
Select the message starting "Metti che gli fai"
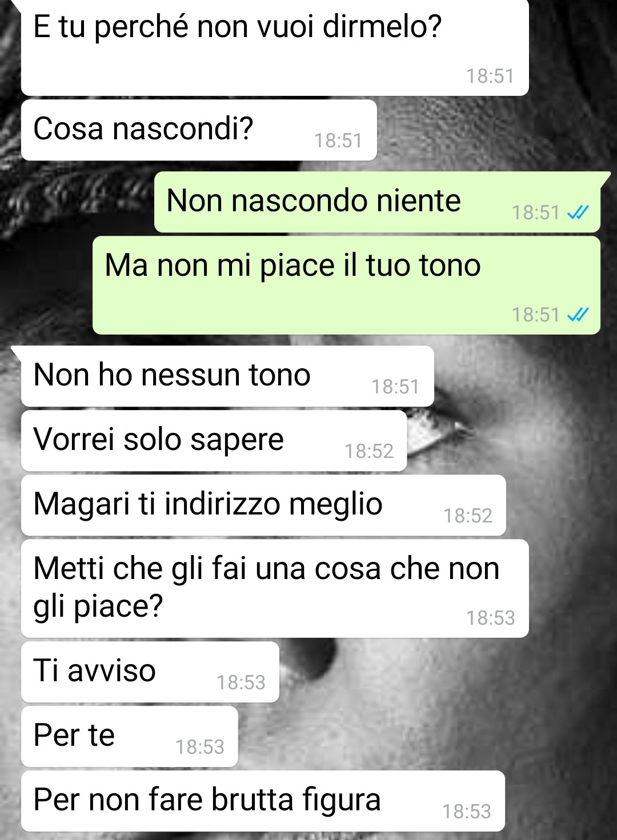pyautogui.click(x=275, y=588)
